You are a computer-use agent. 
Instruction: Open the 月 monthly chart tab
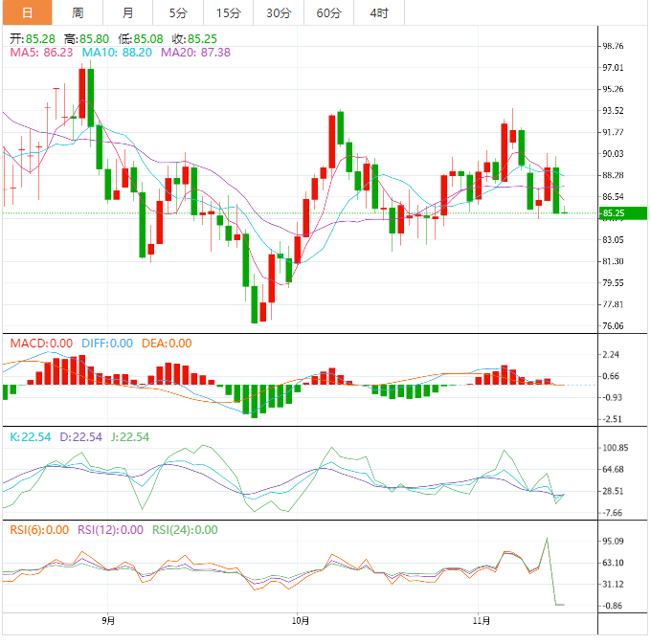(128, 12)
